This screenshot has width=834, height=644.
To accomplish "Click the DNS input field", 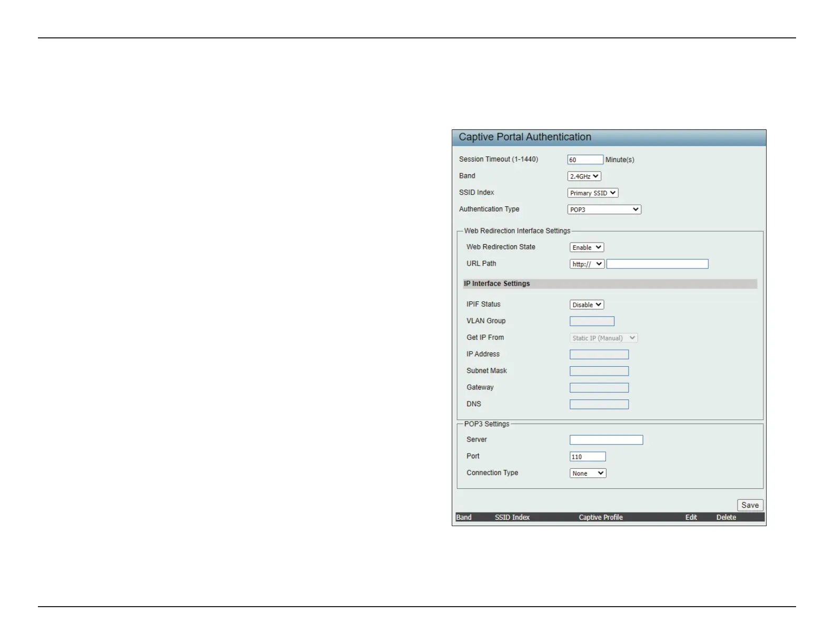I will coord(599,404).
